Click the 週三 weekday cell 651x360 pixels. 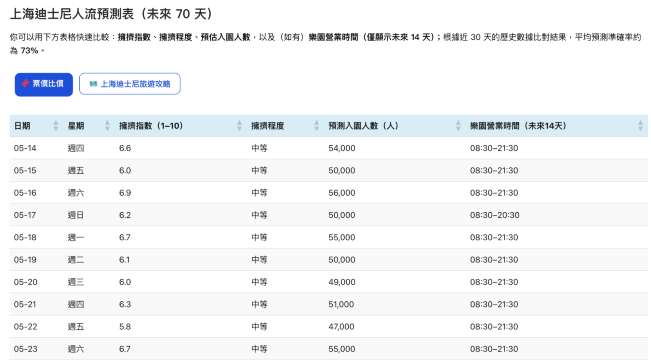click(x=76, y=282)
